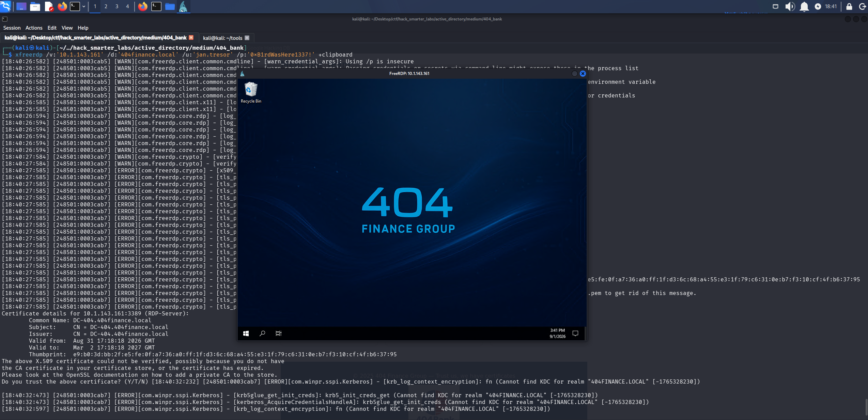Click the Windows search magnifier in FreeRDP

262,333
